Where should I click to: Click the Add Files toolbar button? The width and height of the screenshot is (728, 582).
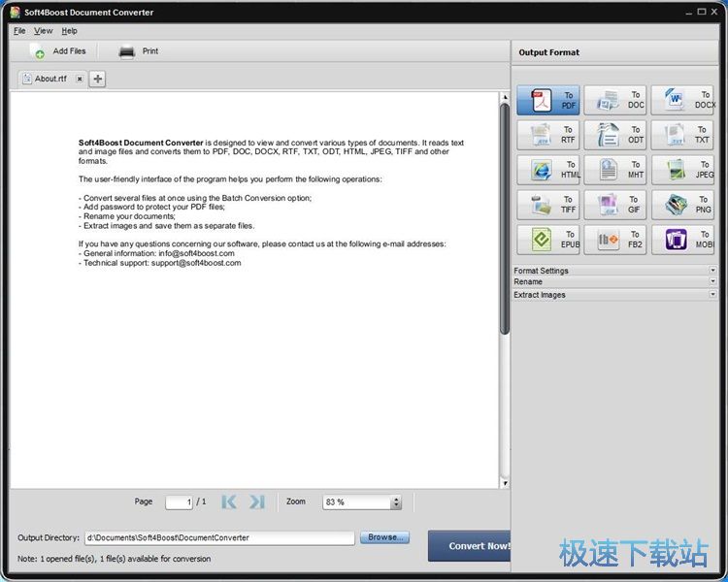58,51
